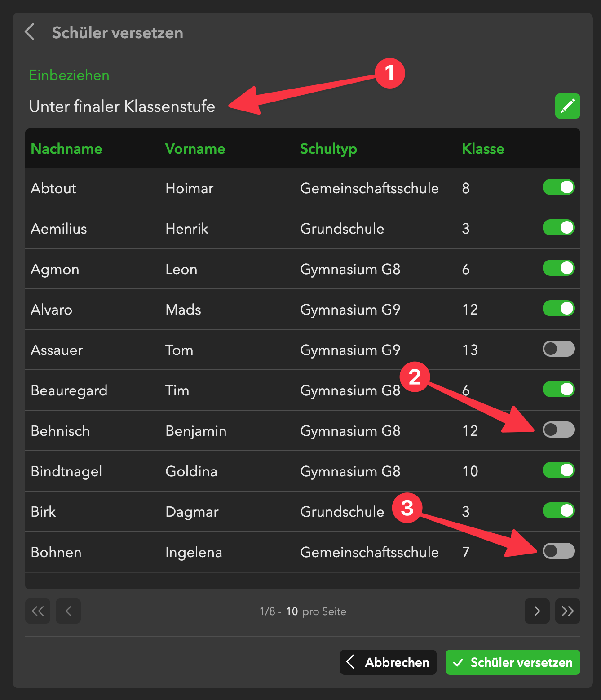601x700 pixels.
Task: Sort the table by Vorname column
Action: [195, 149]
